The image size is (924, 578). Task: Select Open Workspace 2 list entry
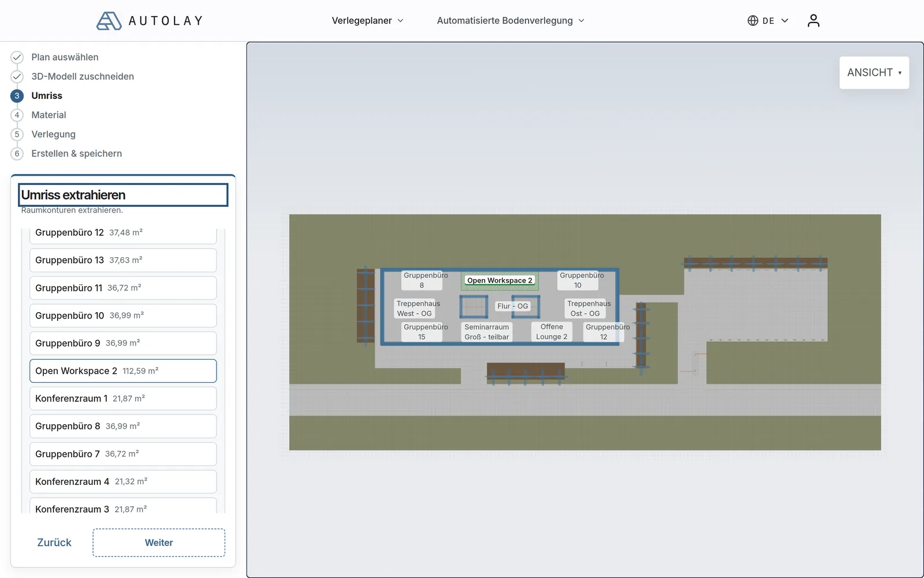(x=123, y=371)
